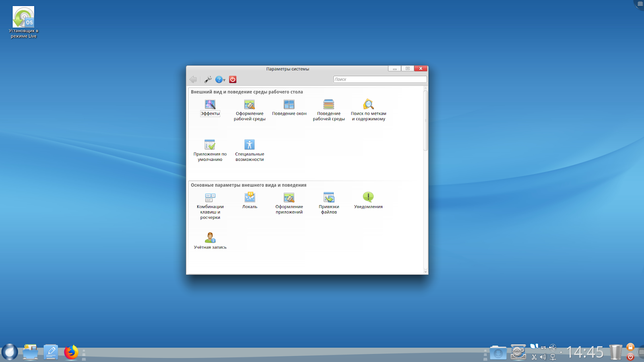Click the red power button in the panel
The height and width of the screenshot is (362, 644).
click(x=630, y=356)
